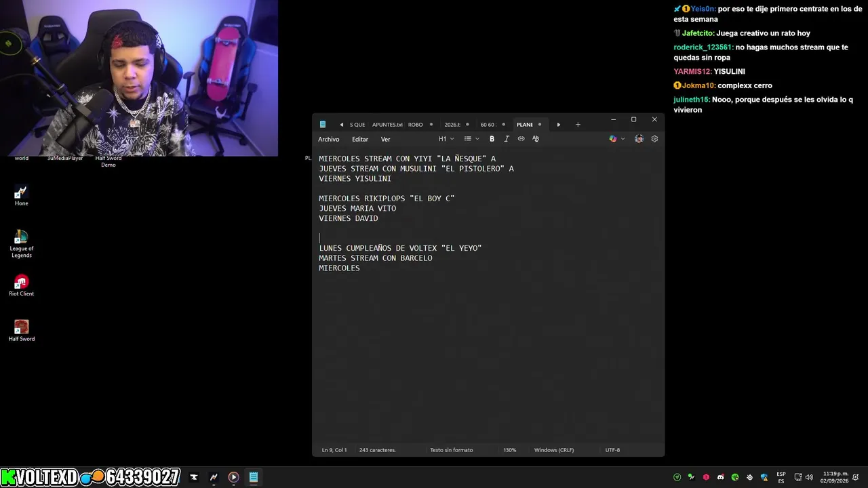
Task: Click the Hone icon in the taskbar
Action: click(x=214, y=477)
